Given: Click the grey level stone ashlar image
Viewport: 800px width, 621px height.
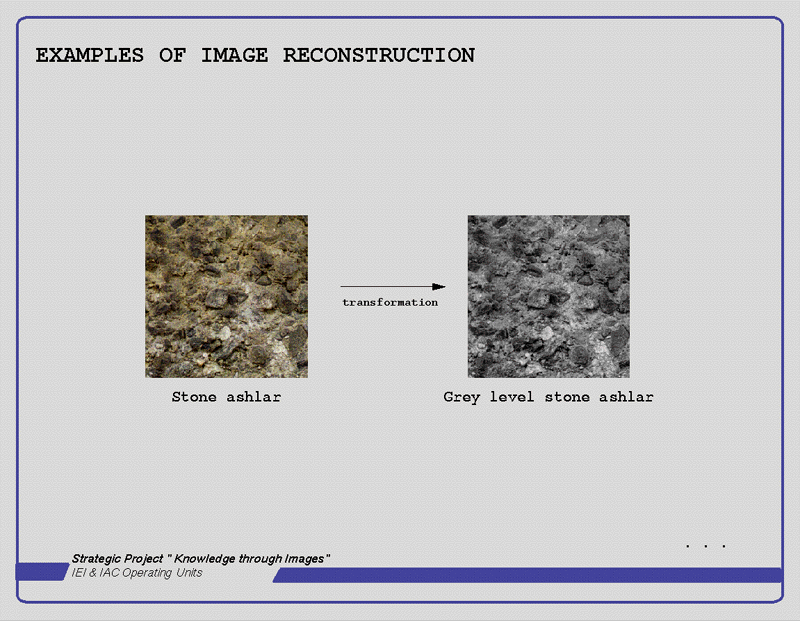Looking at the screenshot, I should 548,296.
